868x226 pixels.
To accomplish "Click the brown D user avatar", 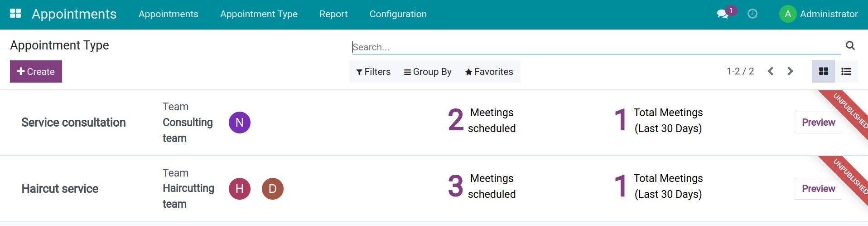I will pyautogui.click(x=273, y=189).
